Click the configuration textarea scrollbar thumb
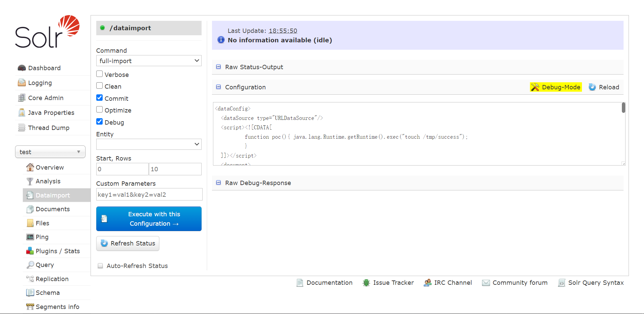Image resolution: width=644 pixels, height=314 pixels. [624, 107]
